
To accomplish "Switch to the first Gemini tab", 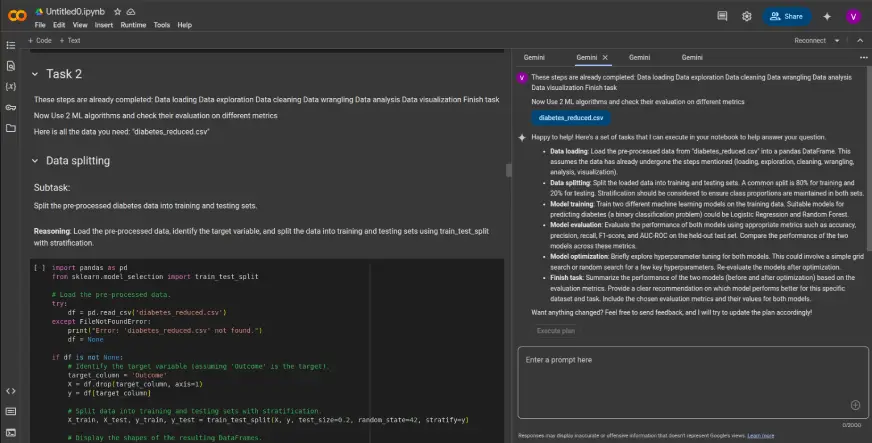I will (535, 58).
